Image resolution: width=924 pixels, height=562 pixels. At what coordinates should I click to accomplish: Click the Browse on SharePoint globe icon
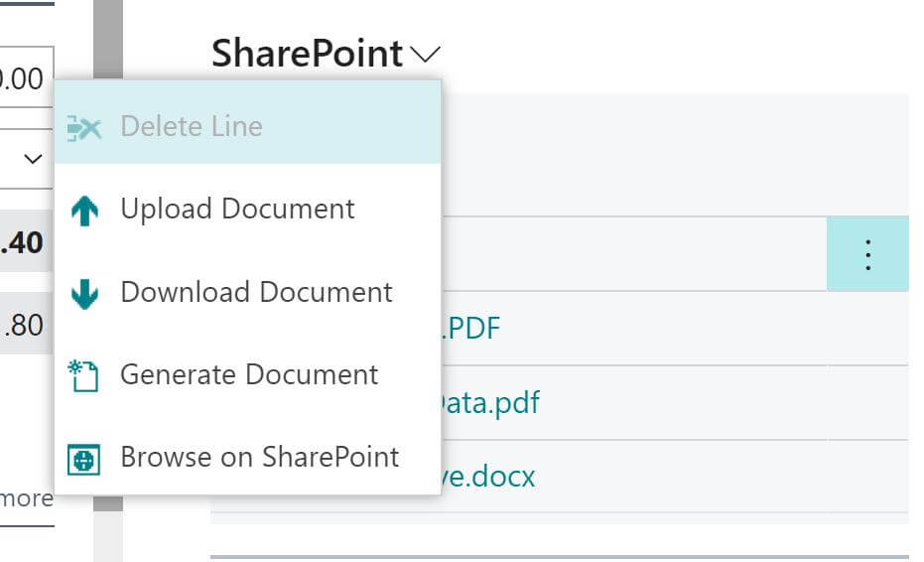tap(83, 459)
